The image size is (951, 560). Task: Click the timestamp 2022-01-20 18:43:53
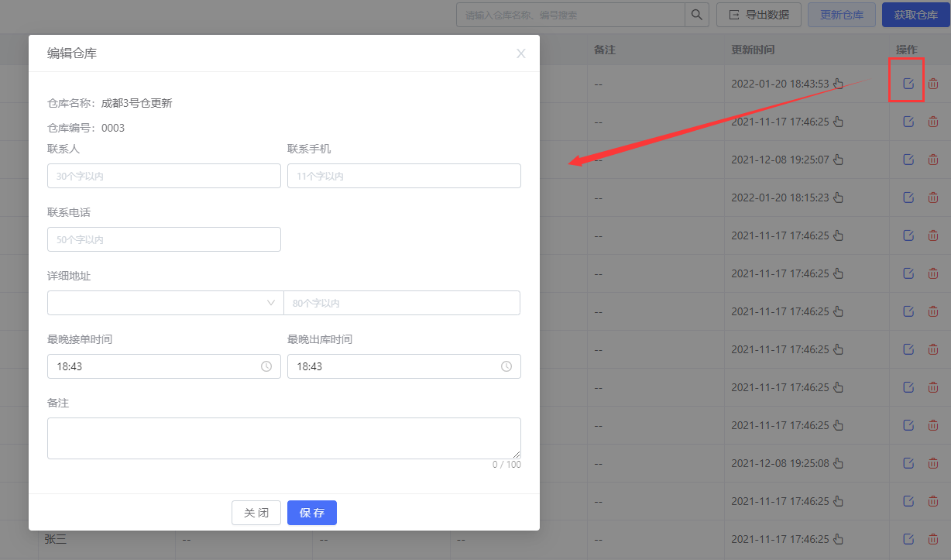point(780,84)
